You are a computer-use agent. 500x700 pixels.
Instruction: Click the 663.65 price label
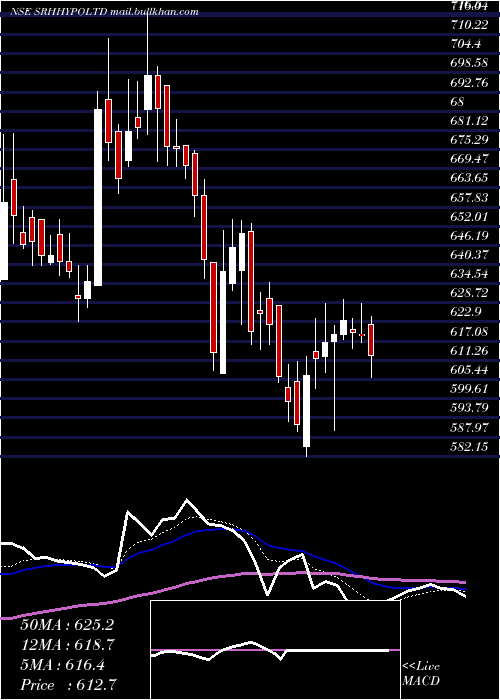(470, 178)
